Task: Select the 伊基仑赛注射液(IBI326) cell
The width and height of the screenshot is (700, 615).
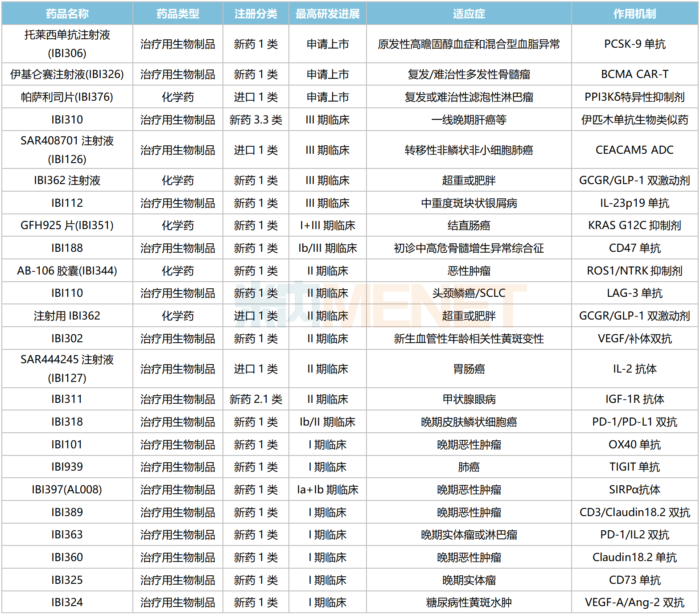Action: pyautogui.click(x=67, y=74)
